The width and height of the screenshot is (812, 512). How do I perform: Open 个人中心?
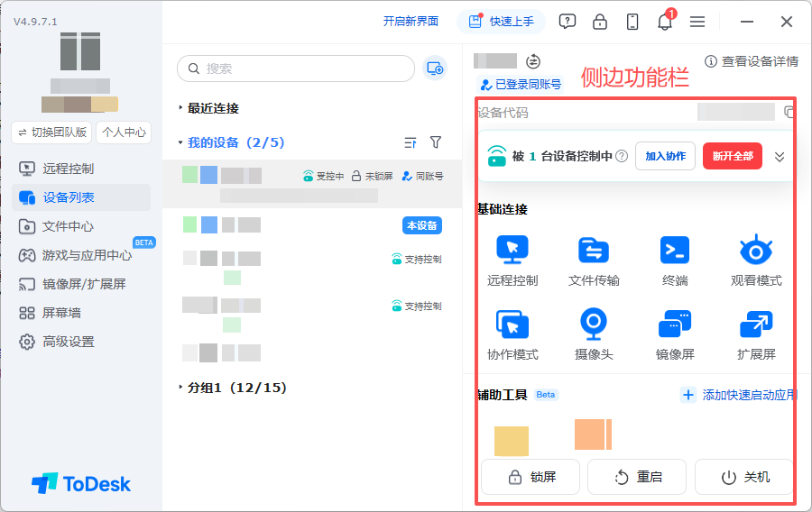[124, 133]
